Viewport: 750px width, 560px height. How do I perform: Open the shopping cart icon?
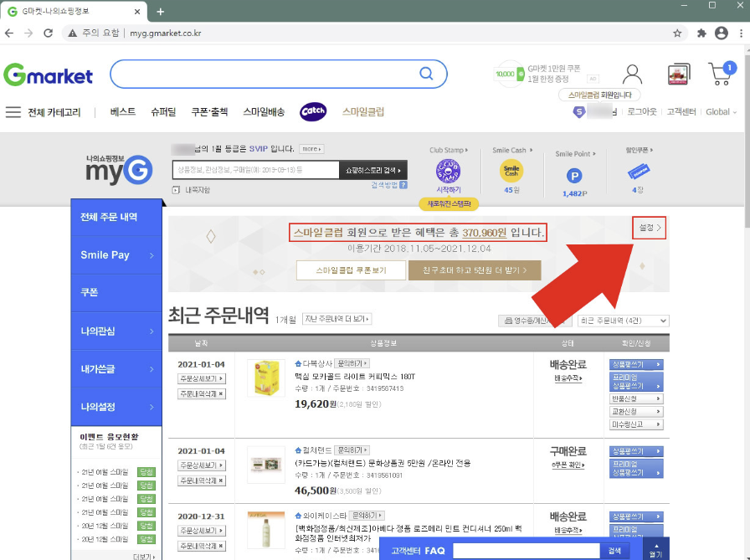[x=722, y=74]
